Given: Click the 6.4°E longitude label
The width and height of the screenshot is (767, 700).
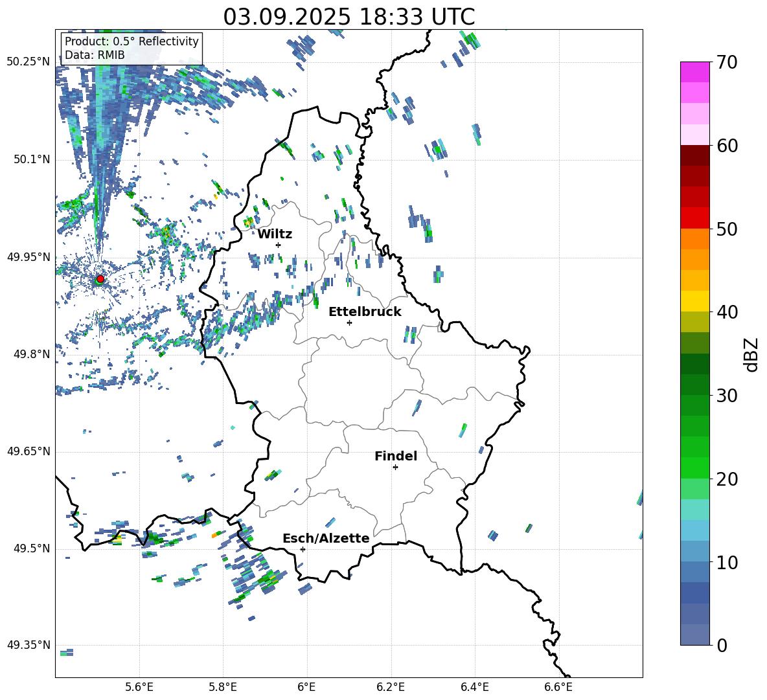Looking at the screenshot, I should point(474,687).
